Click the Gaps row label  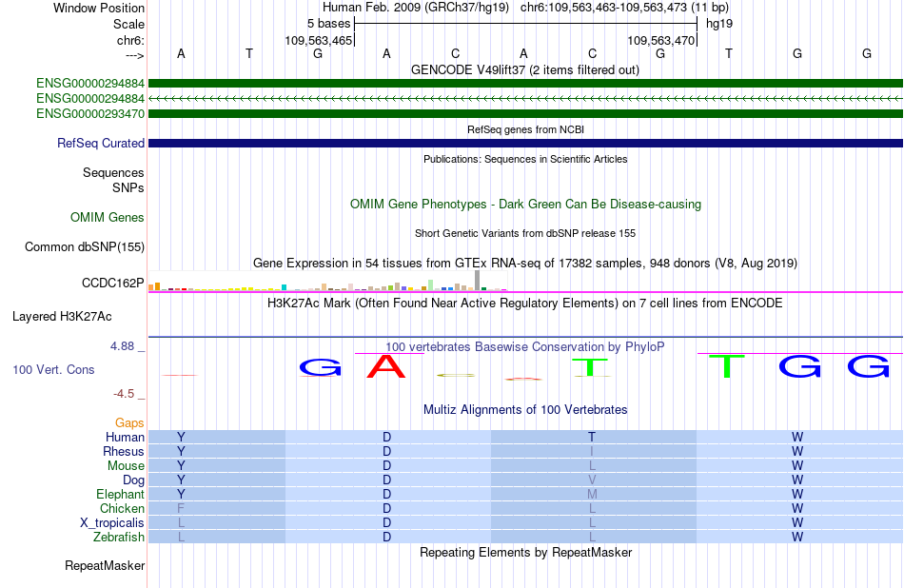pyautogui.click(x=129, y=423)
